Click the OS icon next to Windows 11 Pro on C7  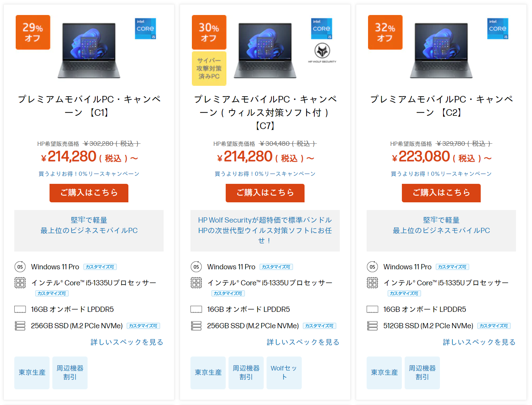[x=196, y=267]
